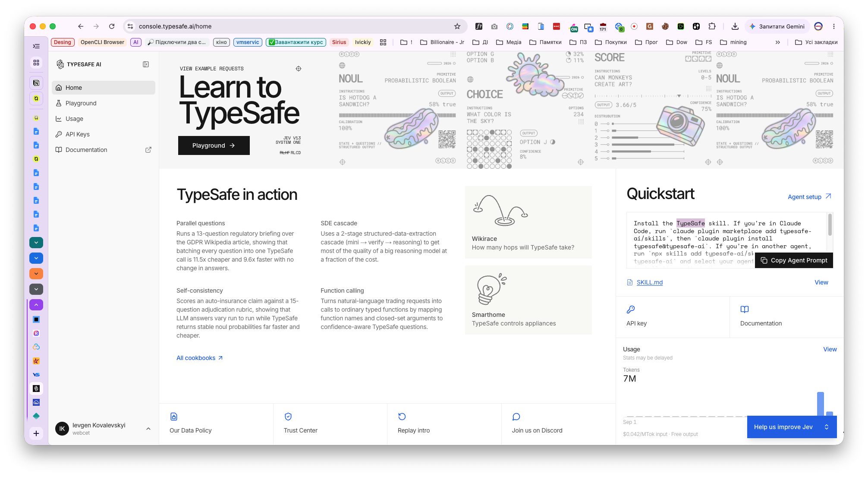Image resolution: width=868 pixels, height=477 pixels.
Task: Click View beside the Usage heading
Action: point(830,349)
